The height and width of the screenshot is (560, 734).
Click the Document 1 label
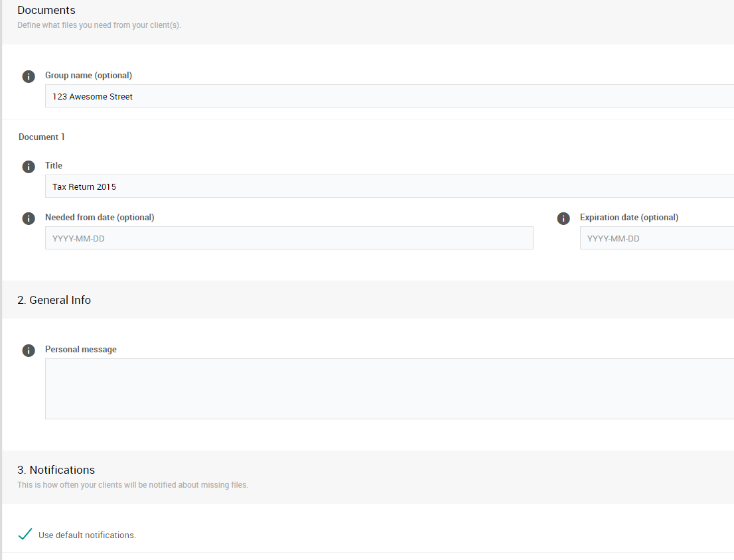tap(42, 137)
